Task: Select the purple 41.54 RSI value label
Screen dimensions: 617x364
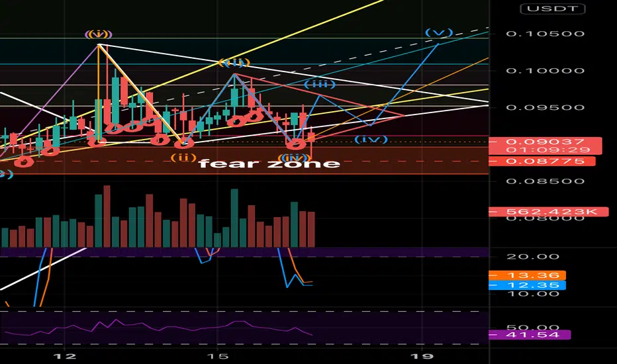Action: click(530, 335)
